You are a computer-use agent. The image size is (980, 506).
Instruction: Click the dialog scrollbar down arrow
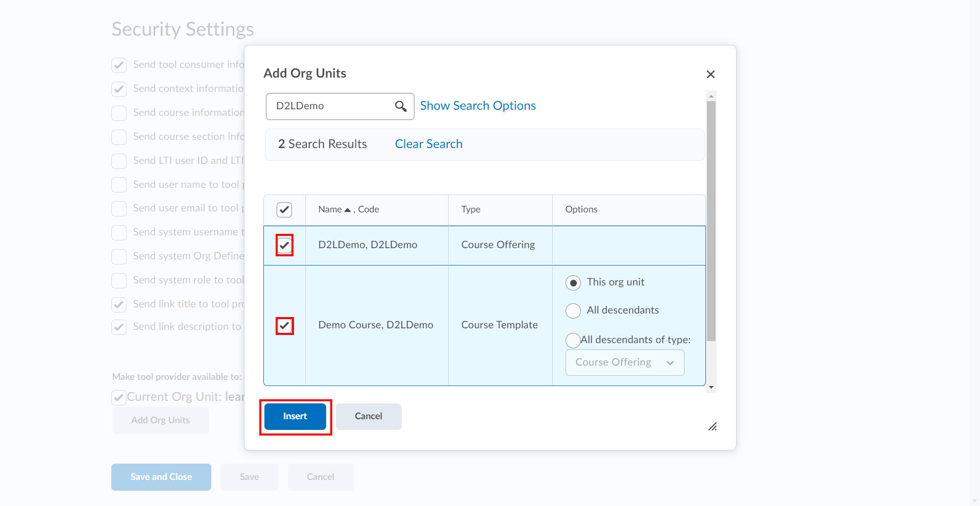click(x=711, y=388)
